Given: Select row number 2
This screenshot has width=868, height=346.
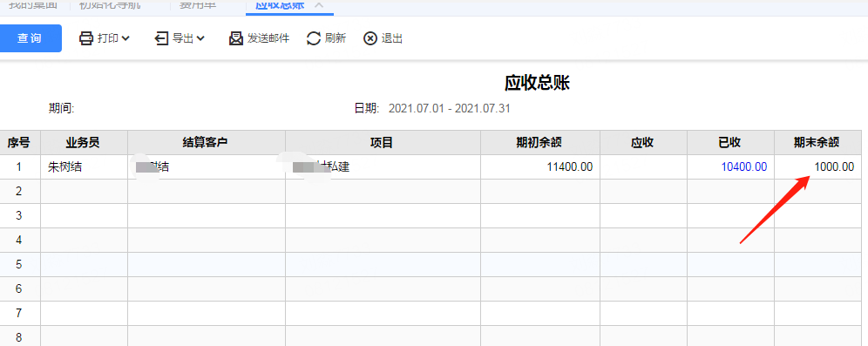Looking at the screenshot, I should (20, 191).
